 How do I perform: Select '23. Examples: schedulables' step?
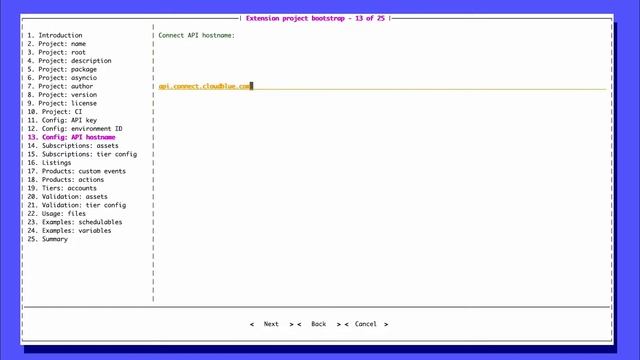point(75,222)
